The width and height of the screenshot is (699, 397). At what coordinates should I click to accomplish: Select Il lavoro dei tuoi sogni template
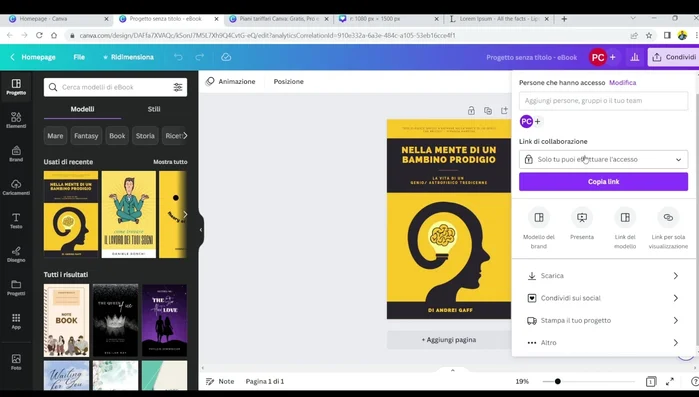[x=129, y=214]
